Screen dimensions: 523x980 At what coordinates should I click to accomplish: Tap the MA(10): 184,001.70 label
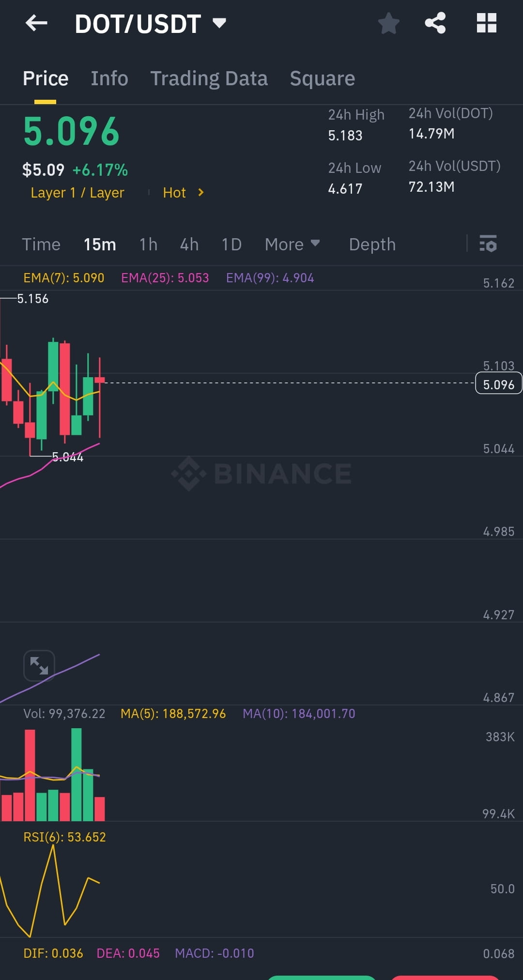pyautogui.click(x=299, y=714)
